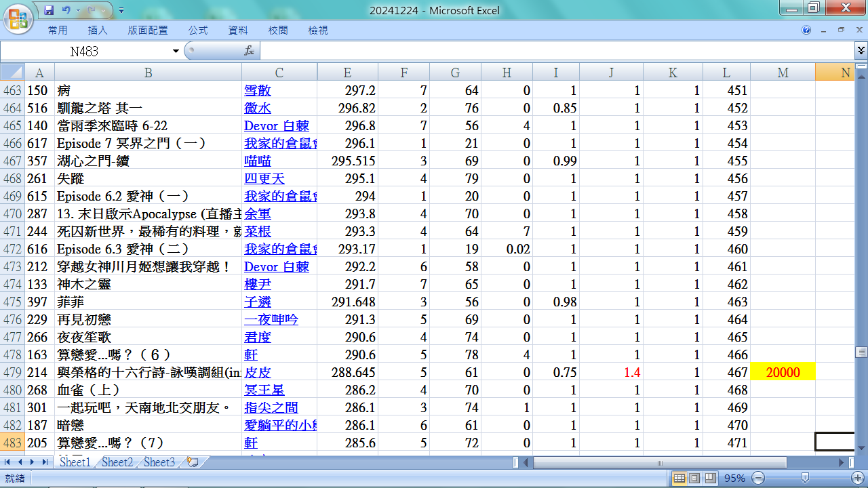
Task: Open the 君度 author hyperlink
Action: 258,337
